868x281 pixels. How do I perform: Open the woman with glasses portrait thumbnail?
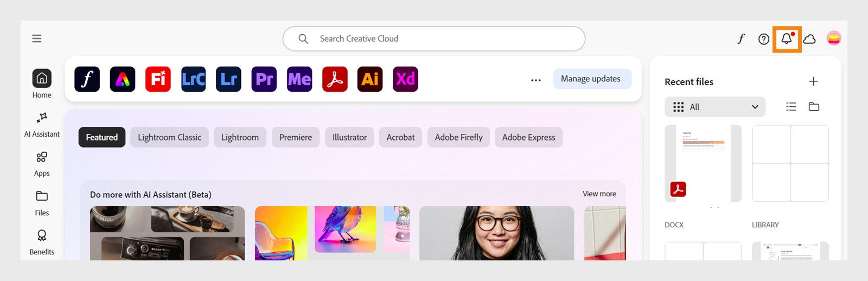(x=497, y=233)
